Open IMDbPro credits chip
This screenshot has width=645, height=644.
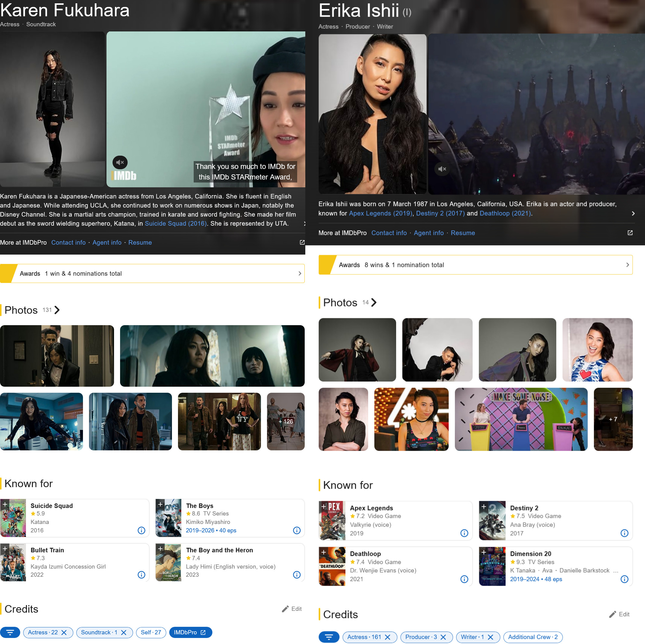(190, 632)
